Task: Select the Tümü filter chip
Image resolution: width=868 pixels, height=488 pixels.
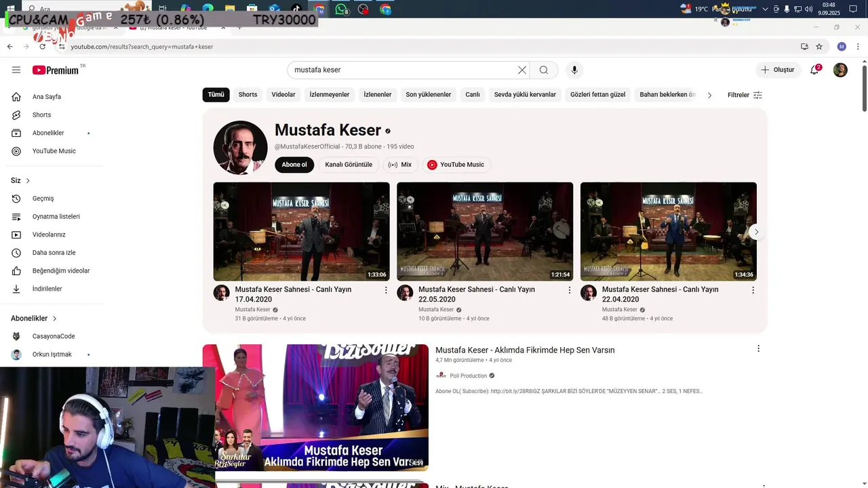Action: coord(216,95)
